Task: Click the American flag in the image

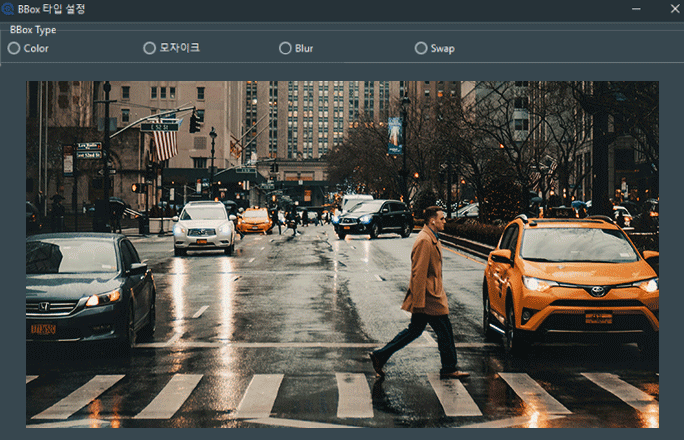Action: 164,145
